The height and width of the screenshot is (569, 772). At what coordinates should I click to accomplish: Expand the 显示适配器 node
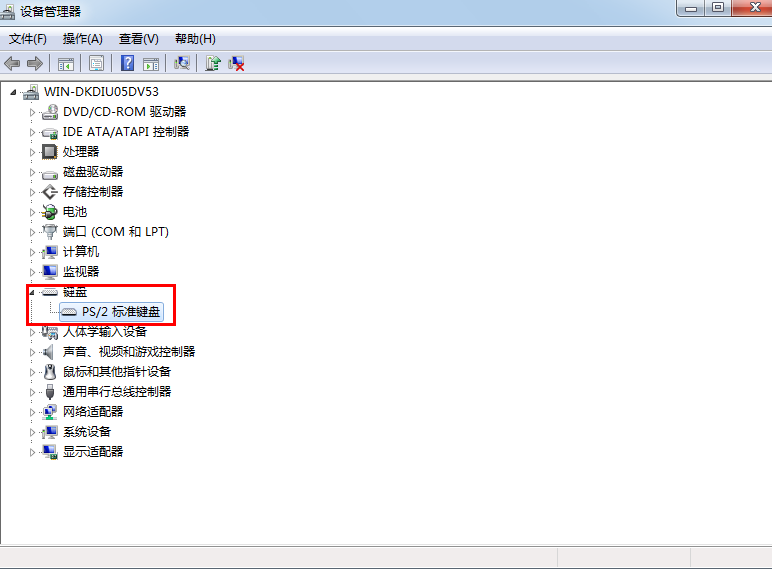(32, 452)
